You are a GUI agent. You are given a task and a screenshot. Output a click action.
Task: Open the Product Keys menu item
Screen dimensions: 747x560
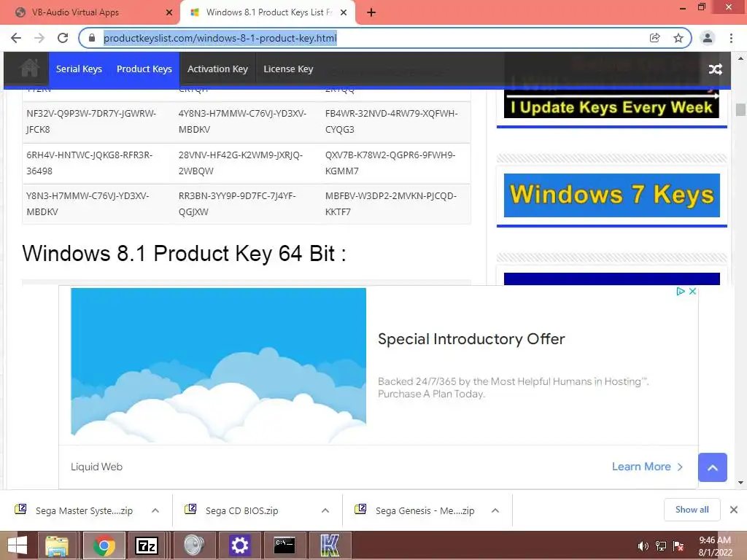click(x=144, y=69)
